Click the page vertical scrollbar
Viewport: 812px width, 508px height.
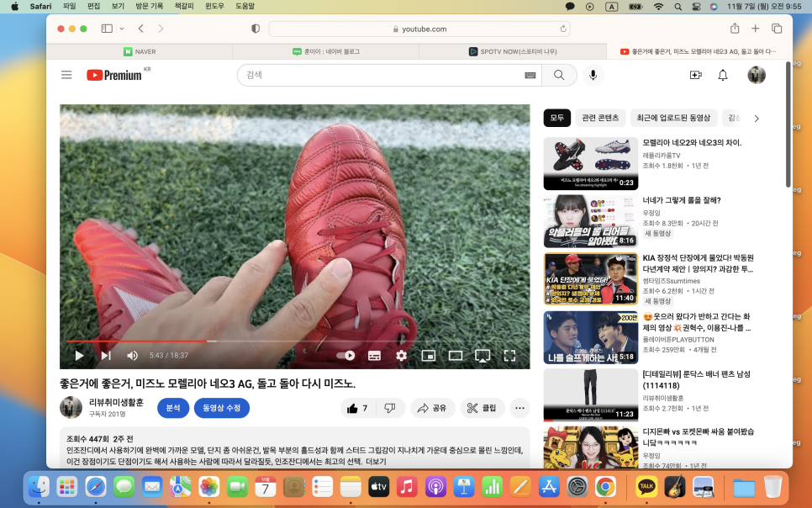pyautogui.click(x=788, y=124)
